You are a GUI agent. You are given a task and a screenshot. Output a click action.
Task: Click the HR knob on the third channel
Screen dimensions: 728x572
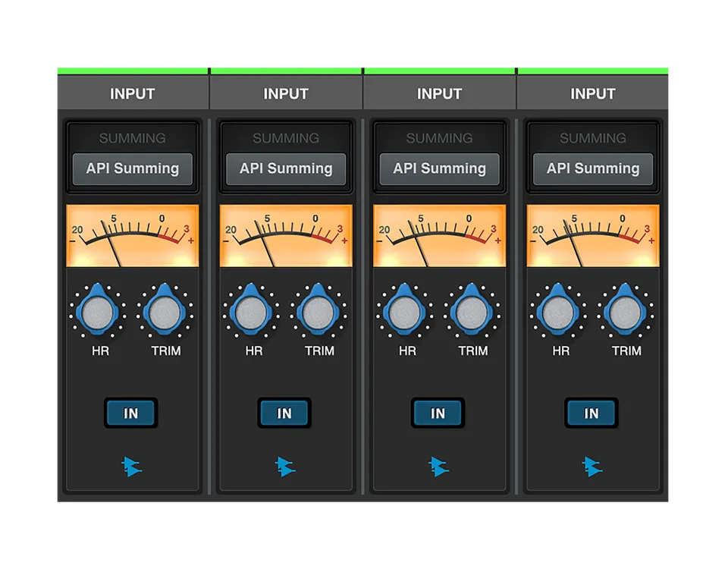(x=405, y=310)
